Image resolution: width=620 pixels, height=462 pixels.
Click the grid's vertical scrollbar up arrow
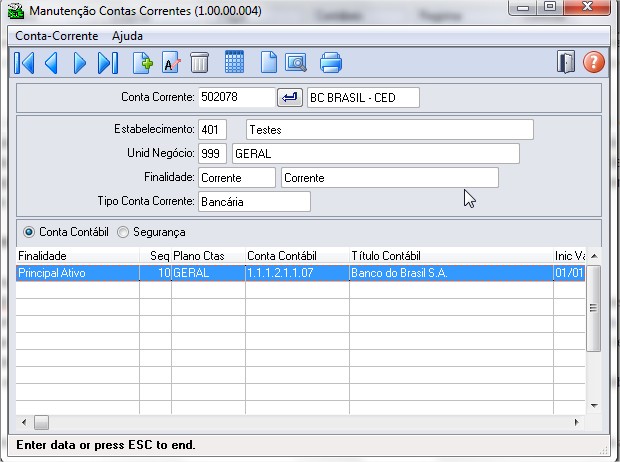(594, 256)
